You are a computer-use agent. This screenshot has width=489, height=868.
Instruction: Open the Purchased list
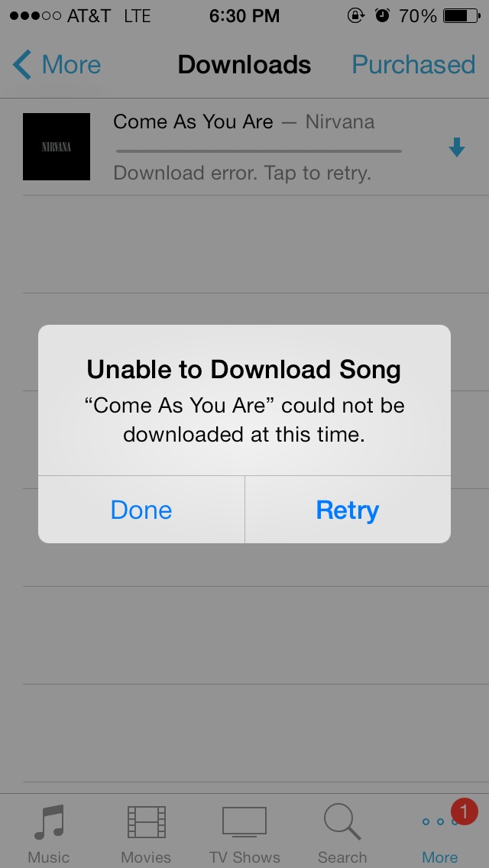413,64
